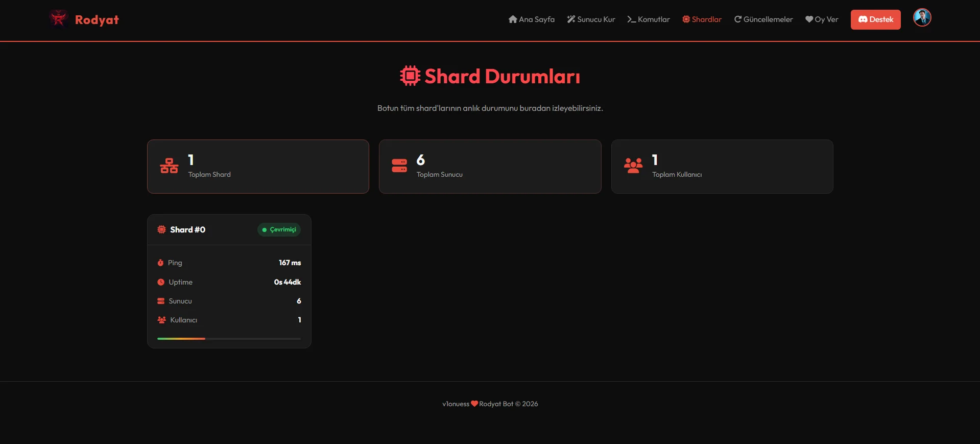The height and width of the screenshot is (444, 980).
Task: Click the v1onuess footer text
Action: 456,404
